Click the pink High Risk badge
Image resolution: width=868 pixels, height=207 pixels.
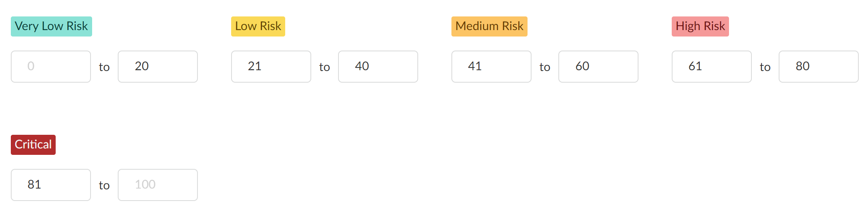700,26
